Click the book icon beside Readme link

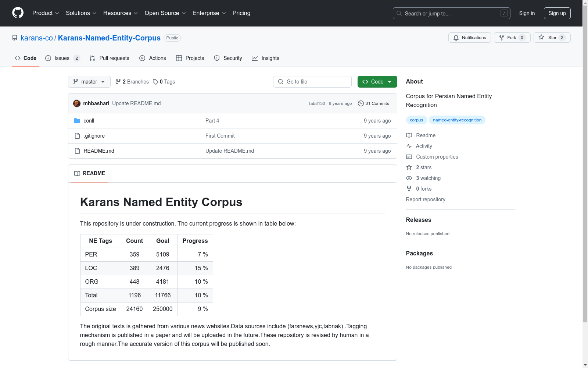[x=409, y=135]
